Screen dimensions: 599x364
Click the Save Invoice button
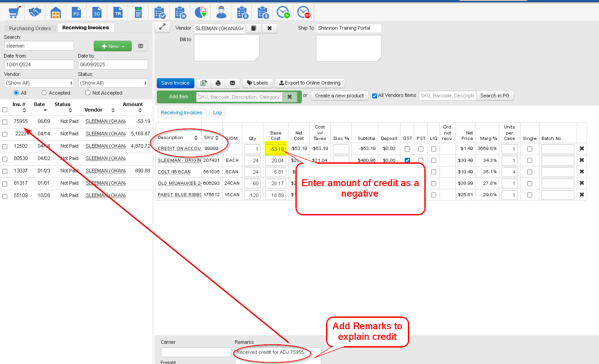pyautogui.click(x=176, y=83)
